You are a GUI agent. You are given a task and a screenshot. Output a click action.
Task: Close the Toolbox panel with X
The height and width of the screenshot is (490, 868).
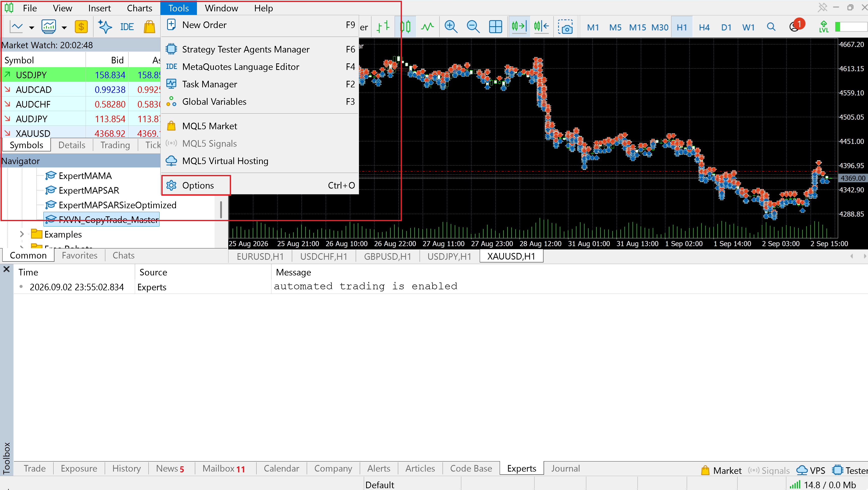(6, 269)
